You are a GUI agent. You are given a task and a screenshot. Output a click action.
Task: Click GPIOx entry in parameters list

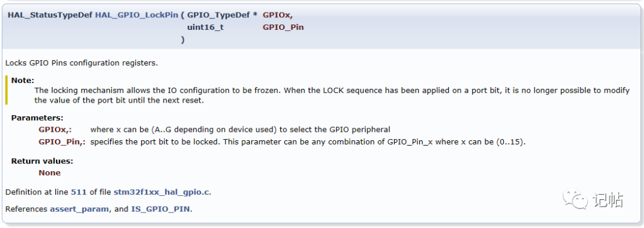pos(55,130)
